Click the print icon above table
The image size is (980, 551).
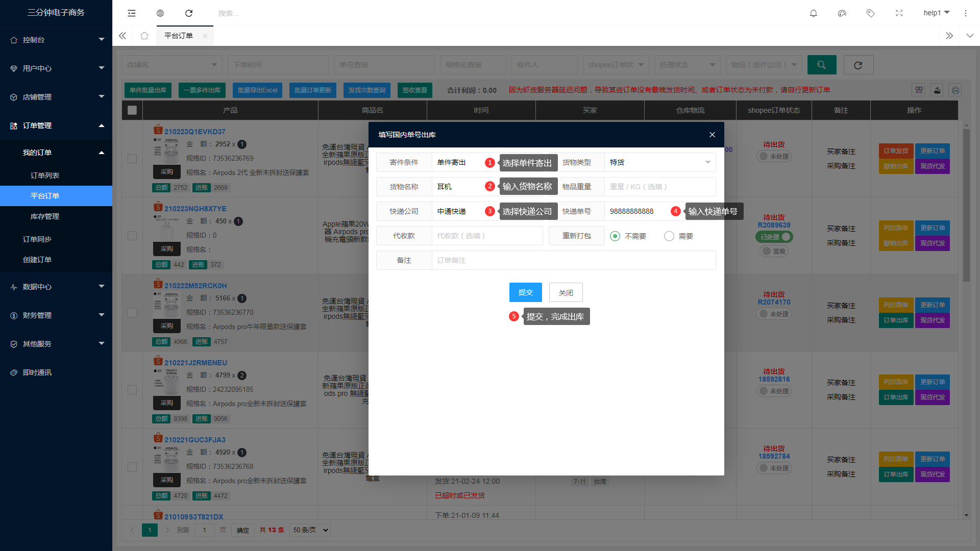(955, 90)
